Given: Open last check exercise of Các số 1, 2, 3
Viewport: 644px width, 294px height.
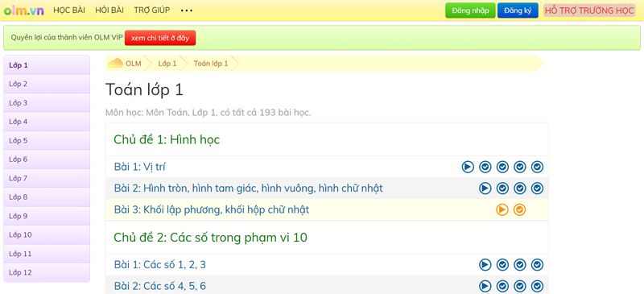Looking at the screenshot, I should tap(537, 265).
